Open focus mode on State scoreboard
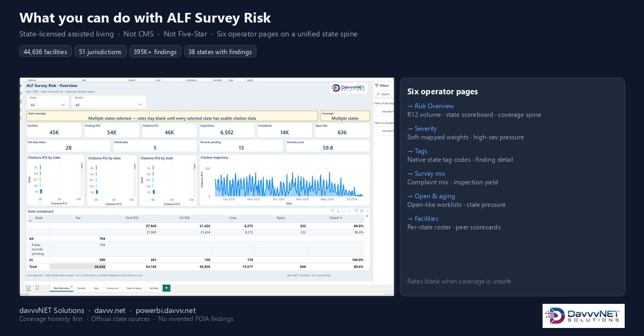The width and height of the screenshot is (644, 336). (362, 211)
